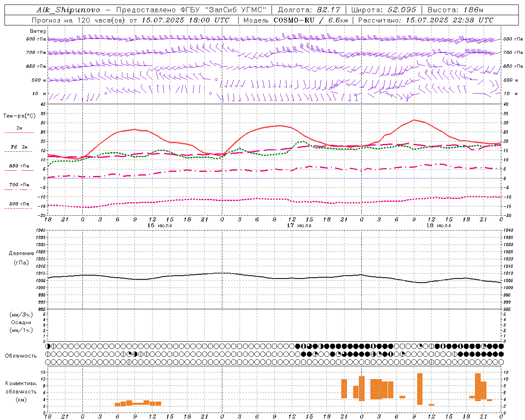This screenshot has height=420, width=525.
Task: Click the Осадки panel label
Action: 21,322
